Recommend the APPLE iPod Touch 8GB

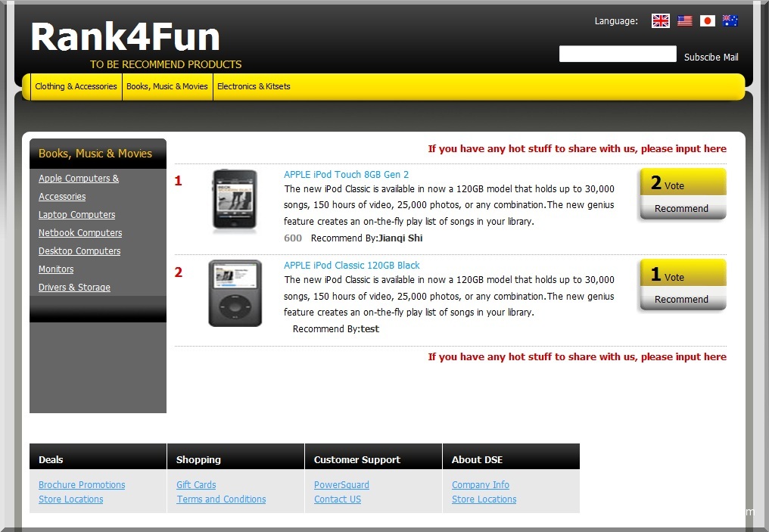tap(681, 209)
